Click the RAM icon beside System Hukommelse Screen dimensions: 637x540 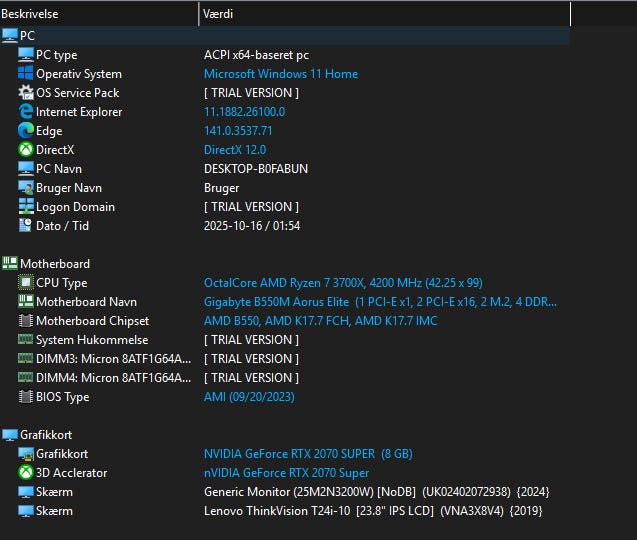(26, 339)
